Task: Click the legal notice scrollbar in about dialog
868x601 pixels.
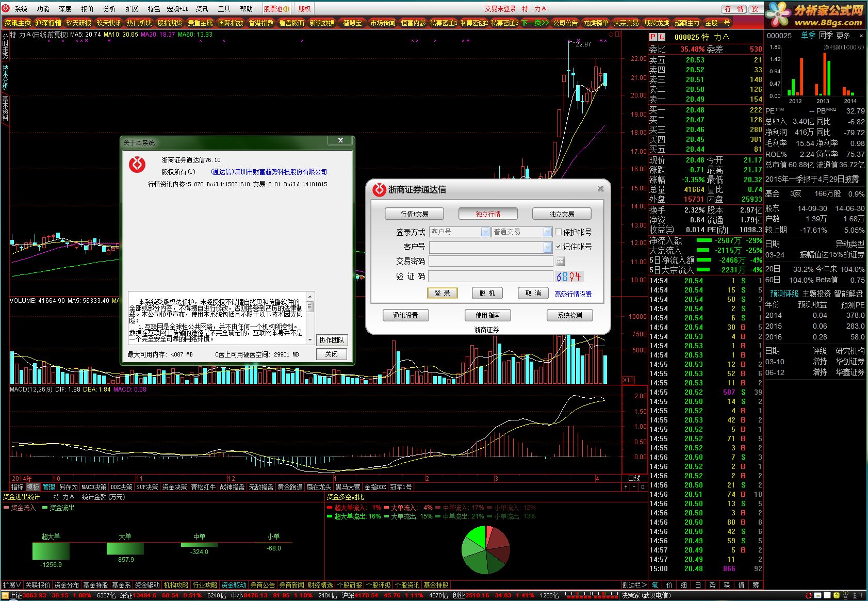Action: point(310,318)
